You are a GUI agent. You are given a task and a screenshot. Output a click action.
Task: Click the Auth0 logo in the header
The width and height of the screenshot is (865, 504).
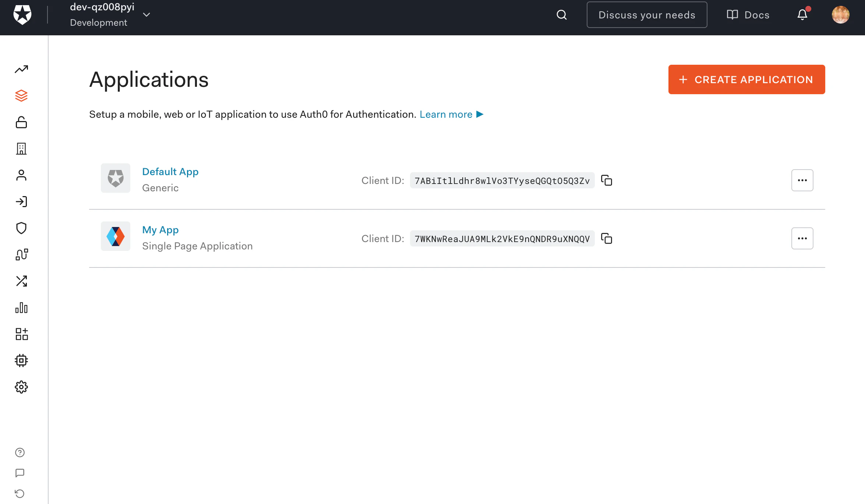pyautogui.click(x=22, y=15)
